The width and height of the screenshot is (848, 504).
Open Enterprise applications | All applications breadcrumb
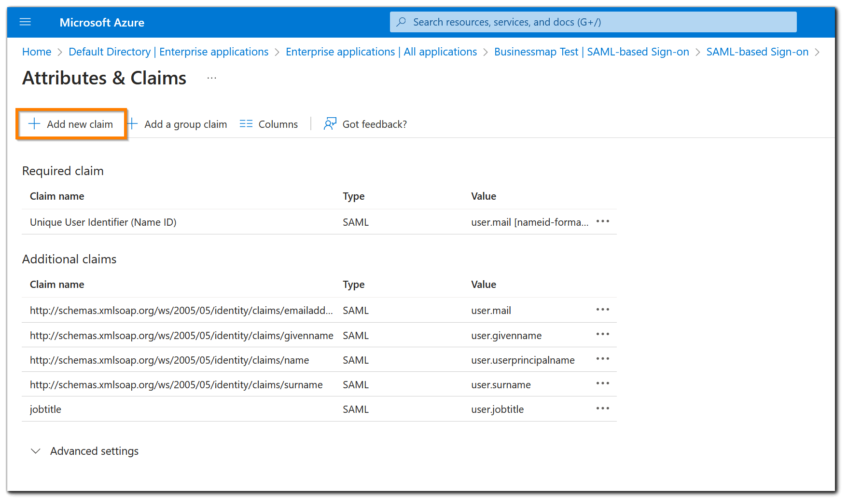[381, 52]
